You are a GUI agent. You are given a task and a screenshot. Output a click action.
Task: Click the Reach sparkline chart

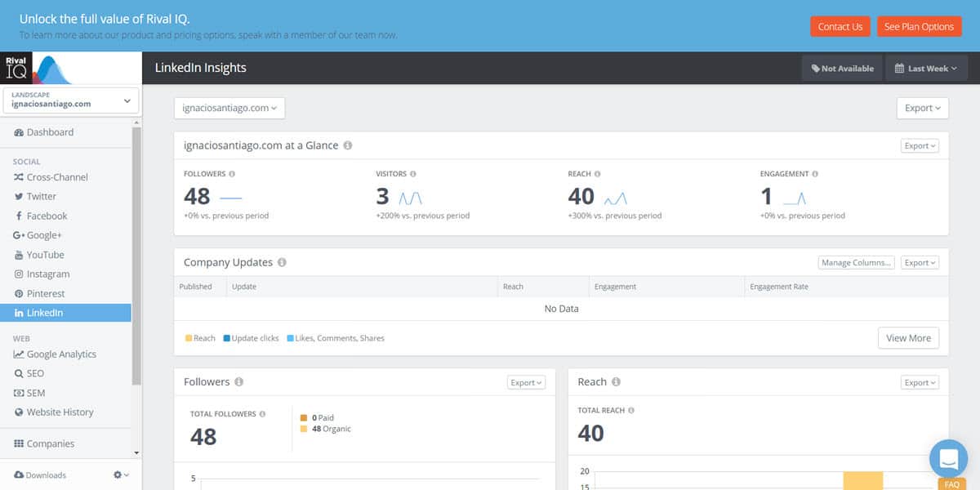(x=616, y=198)
